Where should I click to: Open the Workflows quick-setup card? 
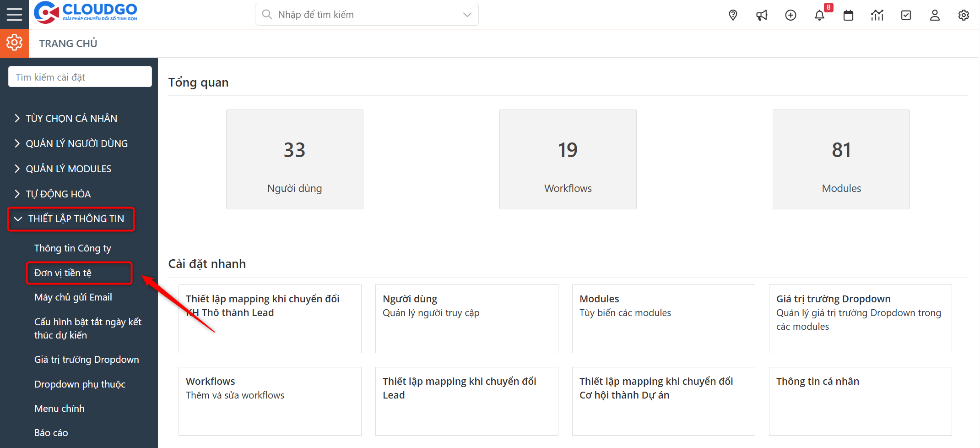pos(270,401)
